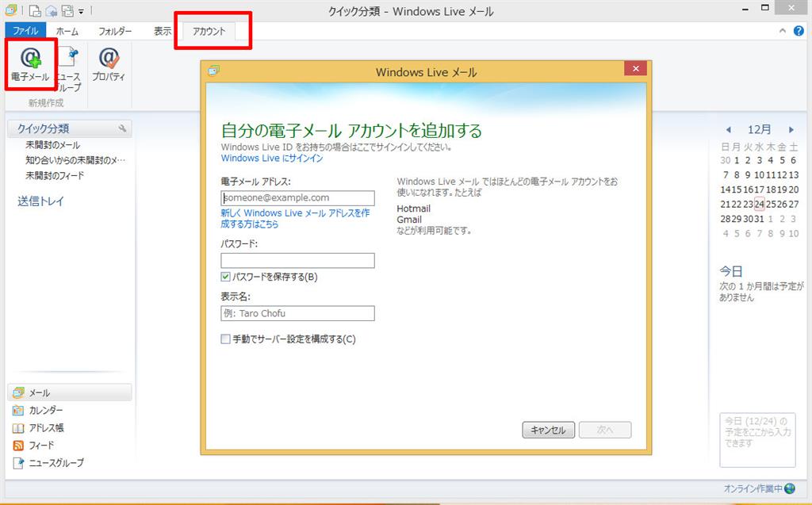Open the プロパティ account icon
Viewport: 812px width, 505px height.
click(109, 65)
